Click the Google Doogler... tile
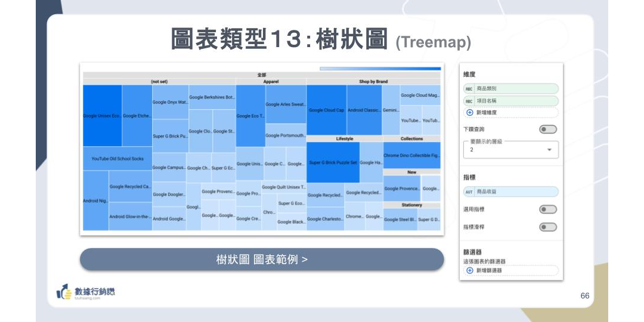 point(169,194)
